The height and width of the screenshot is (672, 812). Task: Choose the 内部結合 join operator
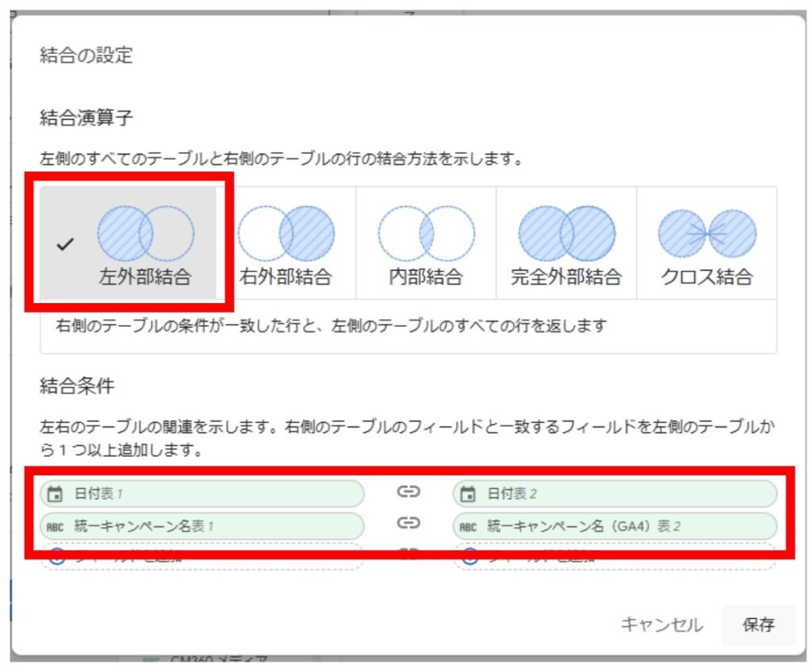(x=426, y=244)
